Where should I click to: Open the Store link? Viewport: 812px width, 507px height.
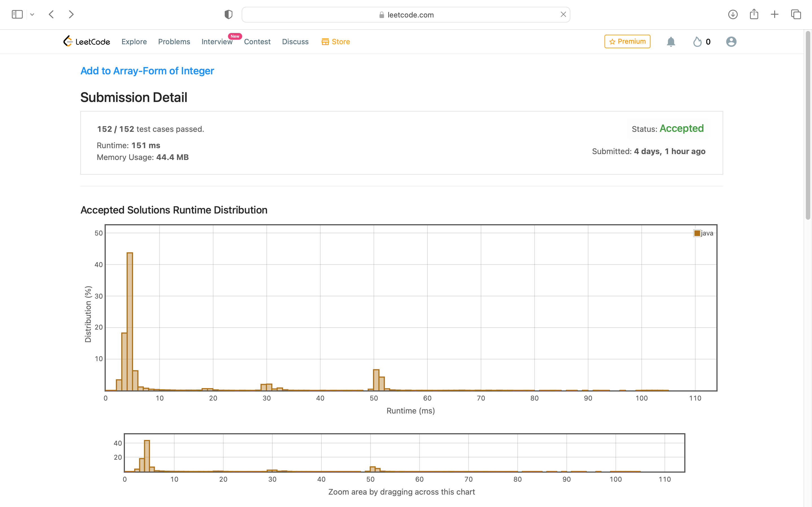point(336,42)
